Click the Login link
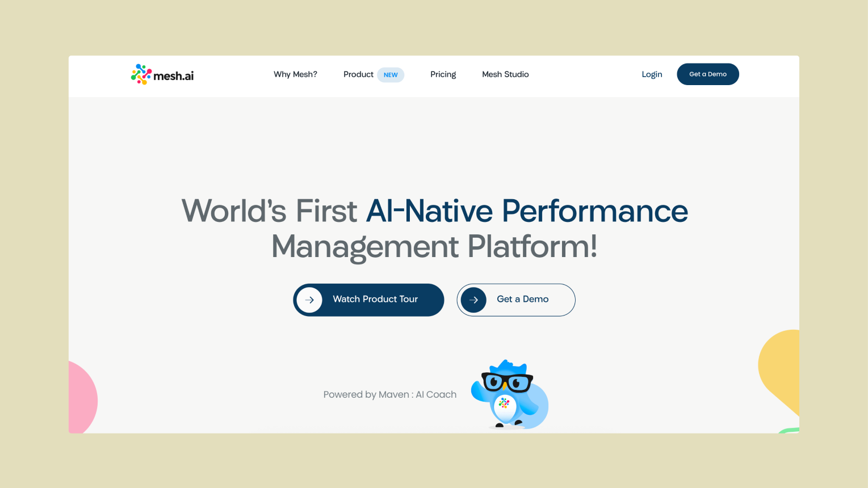This screenshot has height=488, width=868. pyautogui.click(x=652, y=74)
